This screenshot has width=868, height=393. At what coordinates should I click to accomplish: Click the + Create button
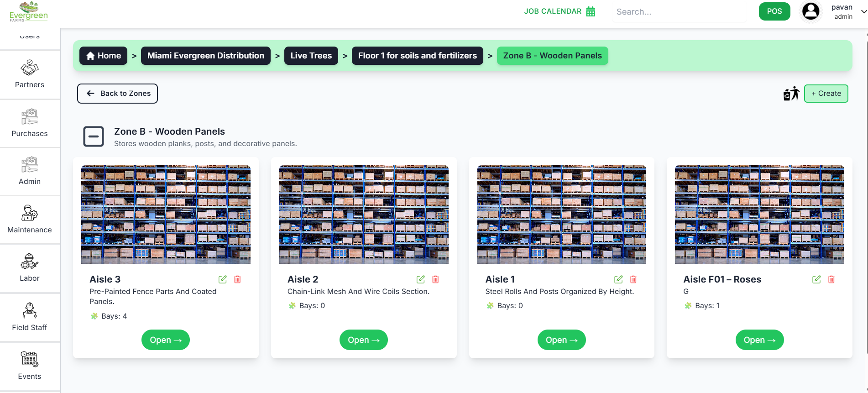pyautogui.click(x=826, y=94)
